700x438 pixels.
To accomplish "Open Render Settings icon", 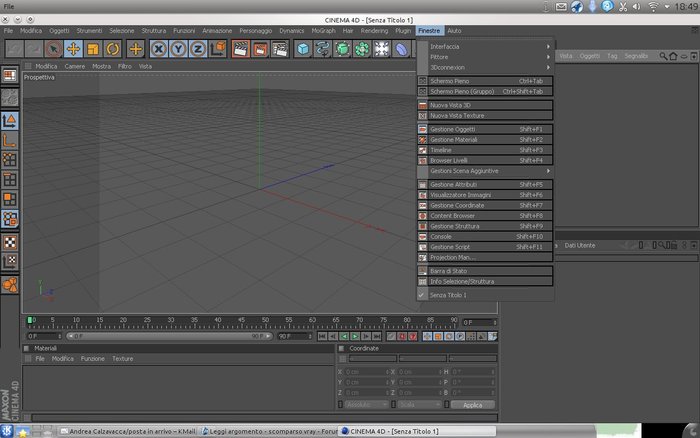I will coord(279,49).
